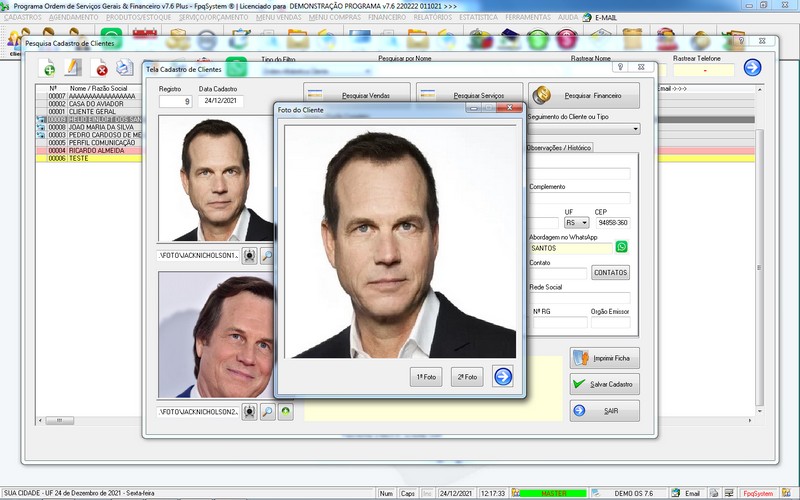The height and width of the screenshot is (500, 800).
Task: Click the 1ª Foto button
Action: tap(426, 377)
